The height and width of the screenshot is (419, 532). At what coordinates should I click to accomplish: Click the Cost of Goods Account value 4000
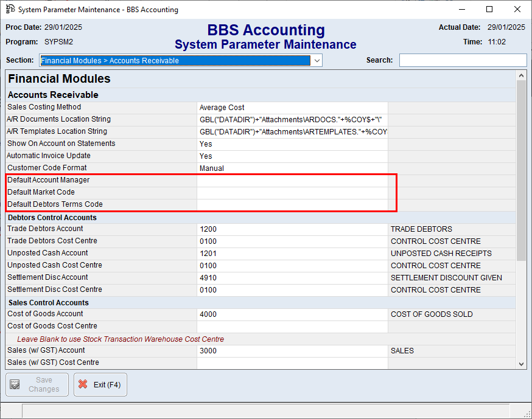(292, 314)
